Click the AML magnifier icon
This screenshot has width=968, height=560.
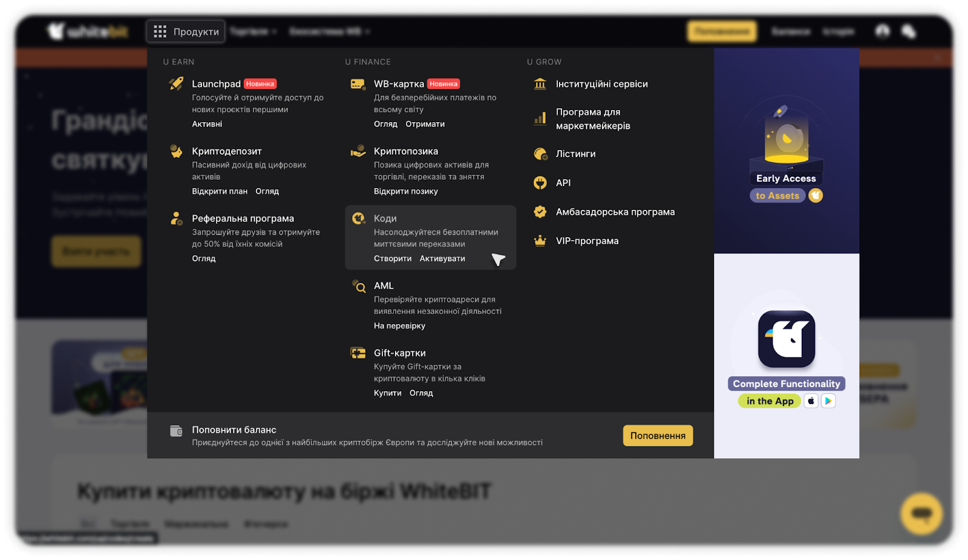click(x=359, y=286)
